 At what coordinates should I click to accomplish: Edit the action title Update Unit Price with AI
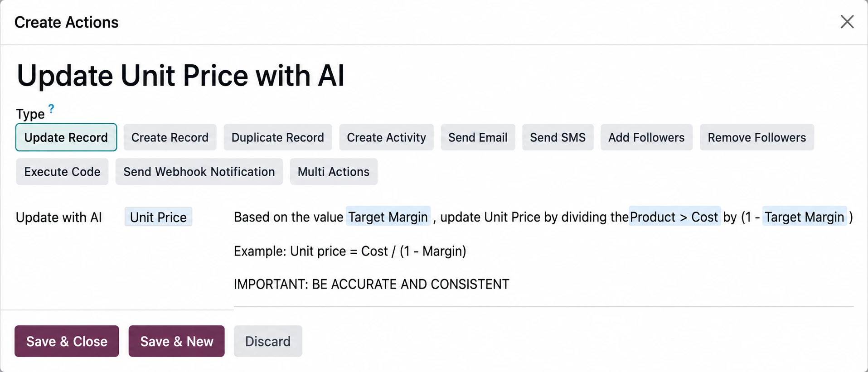click(x=180, y=75)
